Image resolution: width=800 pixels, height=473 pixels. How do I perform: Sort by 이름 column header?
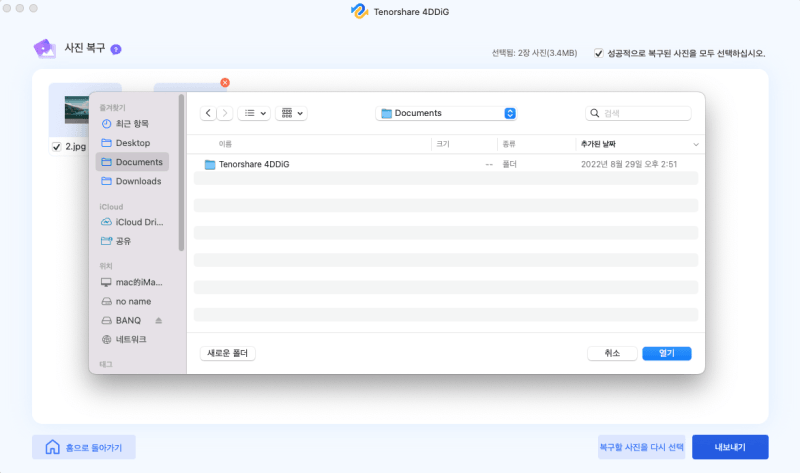pos(225,144)
